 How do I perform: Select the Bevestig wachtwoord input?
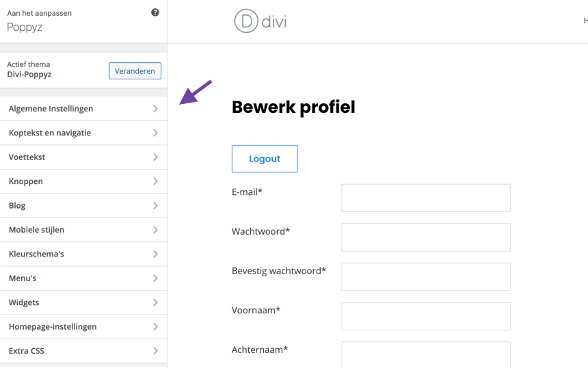click(x=425, y=277)
